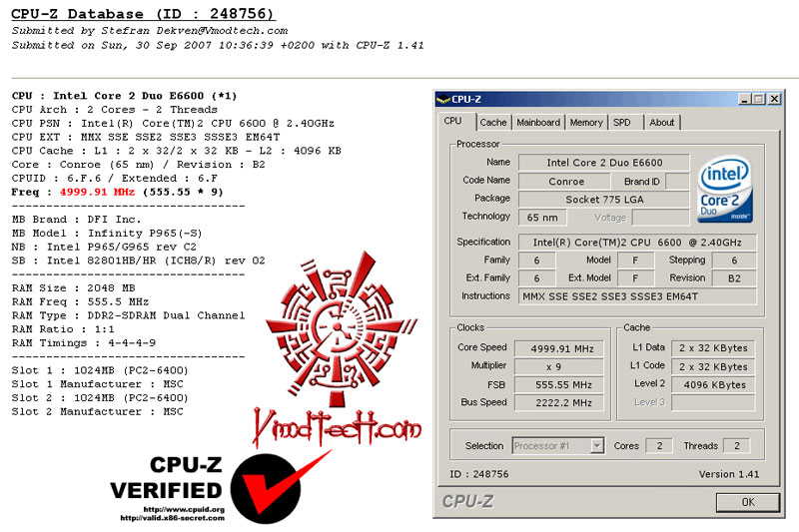Image resolution: width=799 pixels, height=532 pixels.
Task: Click the empty Level 3 cache field
Action: click(713, 402)
